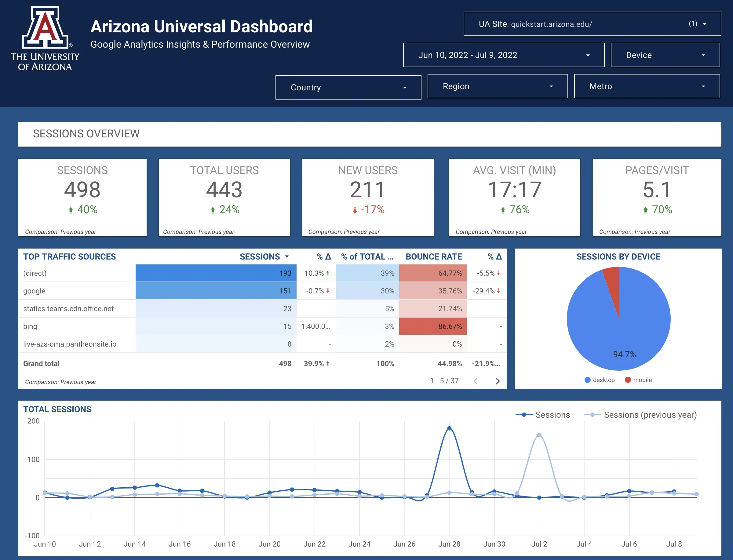
Task: Click red arrow next to google -29.4%
Action: point(498,291)
